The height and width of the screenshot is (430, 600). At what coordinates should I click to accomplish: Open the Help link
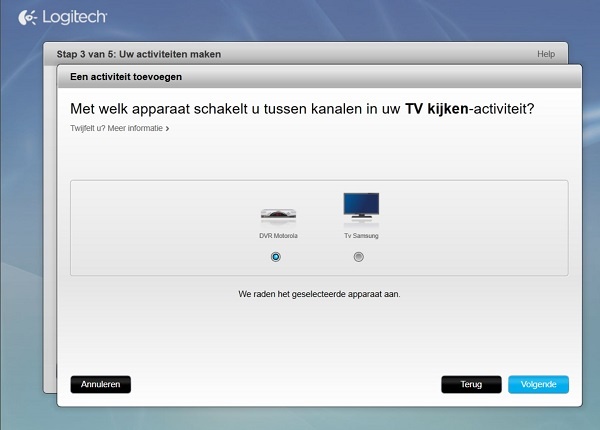click(546, 54)
